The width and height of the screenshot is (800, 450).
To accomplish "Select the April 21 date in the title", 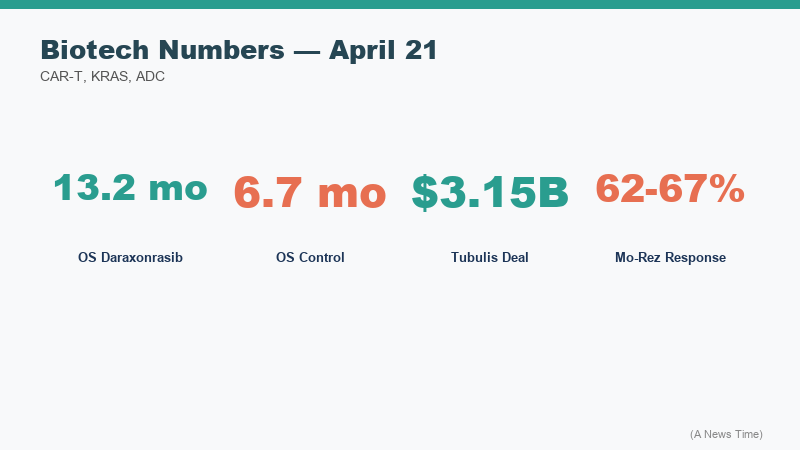I will (383, 50).
